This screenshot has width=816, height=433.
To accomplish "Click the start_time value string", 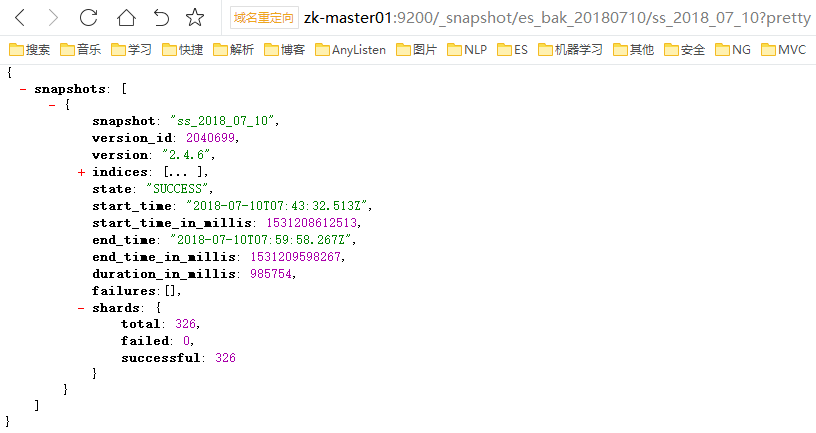I will (277, 206).
